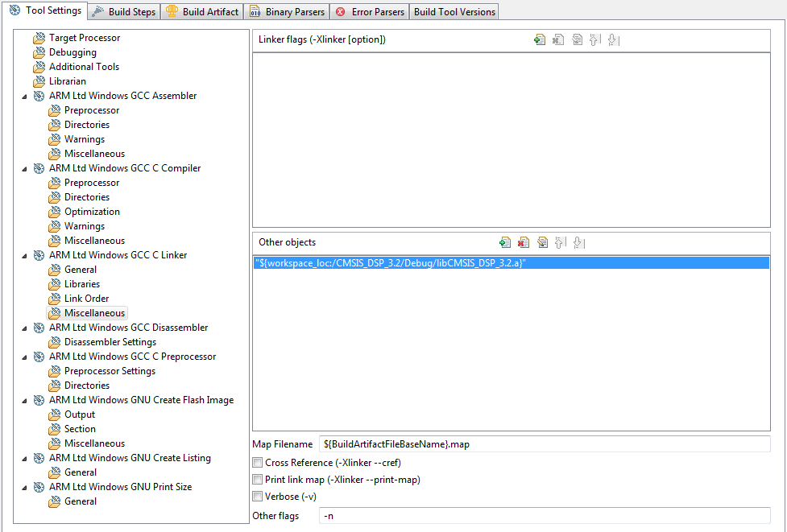The height and width of the screenshot is (532, 787).
Task: Open the Error Parsers tab
Action: click(x=370, y=11)
